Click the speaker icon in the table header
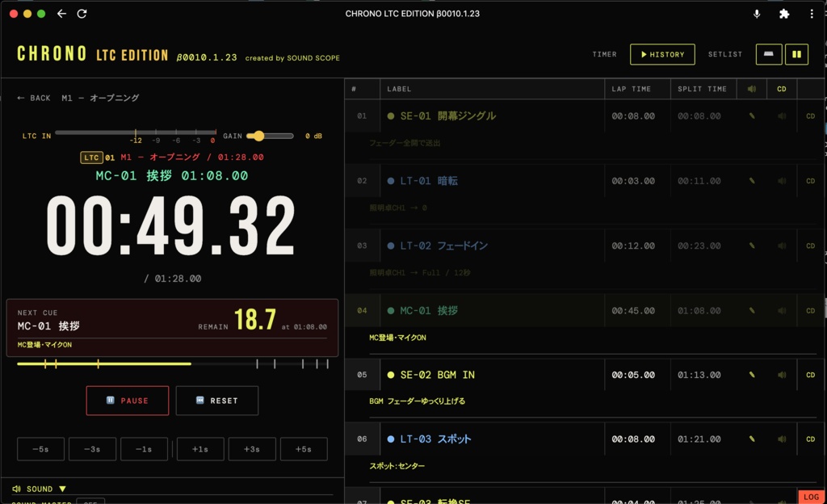 tap(752, 89)
